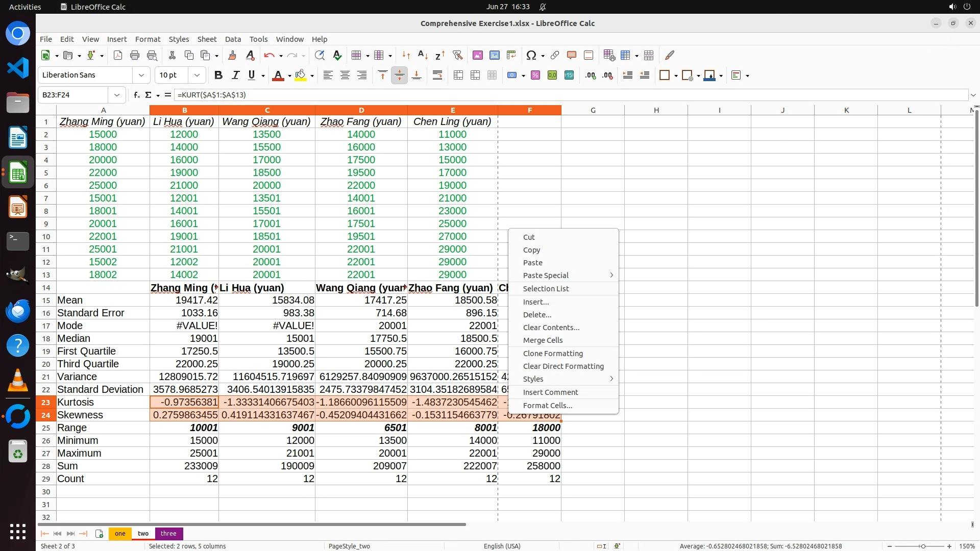980x551 pixels.
Task: Click the Insert Chart icon
Action: click(494, 55)
